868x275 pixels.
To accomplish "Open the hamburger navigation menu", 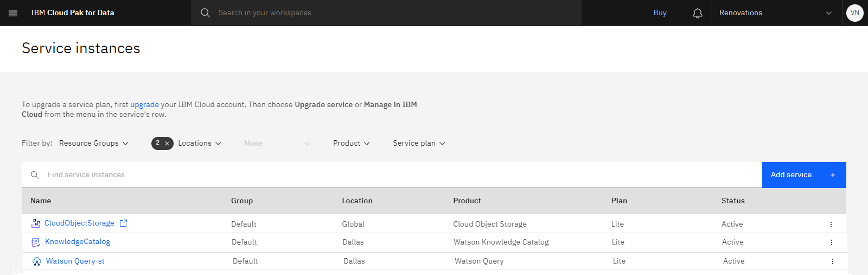I will pyautogui.click(x=13, y=12).
